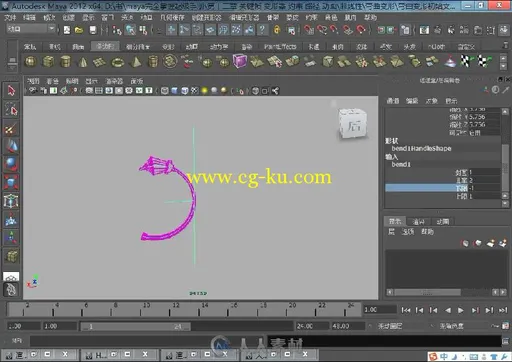Toggle smooth shade all in panel toolbar
Viewport: 512px width, 362px height.
pos(174,91)
